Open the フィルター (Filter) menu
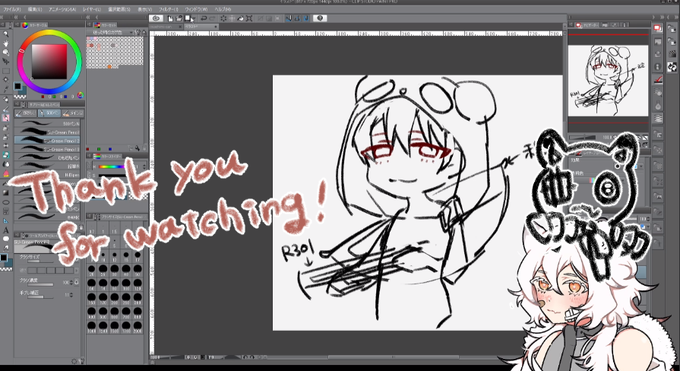This screenshot has width=680, height=371. 168,9
